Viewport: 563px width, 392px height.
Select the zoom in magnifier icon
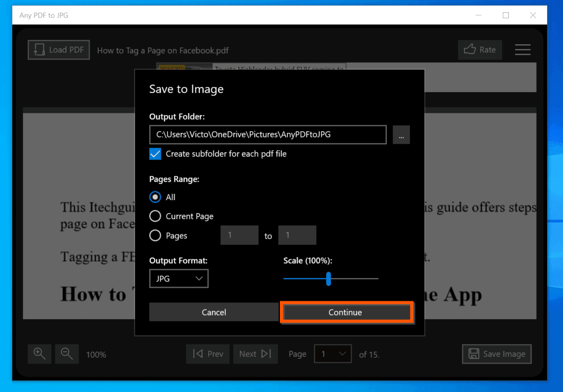click(39, 354)
